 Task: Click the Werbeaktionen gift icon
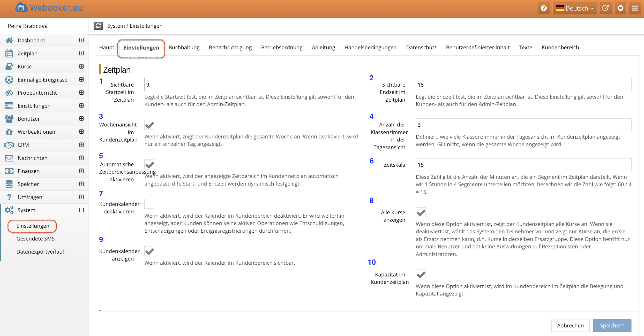(9, 132)
